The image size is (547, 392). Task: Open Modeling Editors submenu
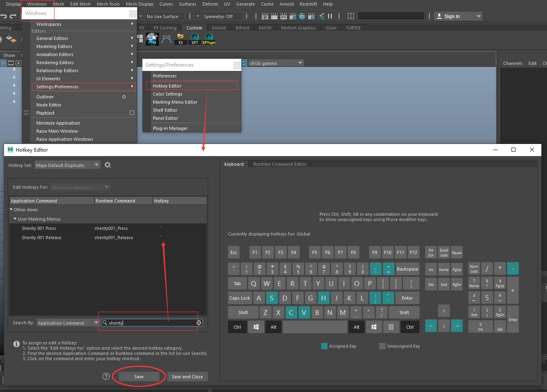click(x=84, y=46)
